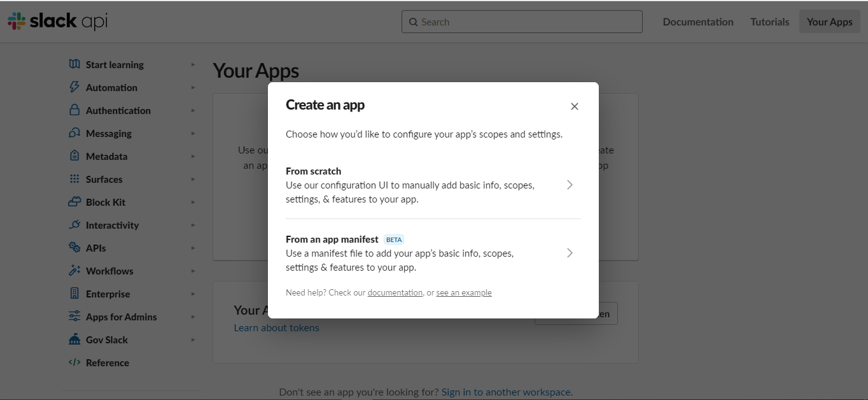Expand the Metadata section arrow
868x400 pixels.
tap(193, 156)
